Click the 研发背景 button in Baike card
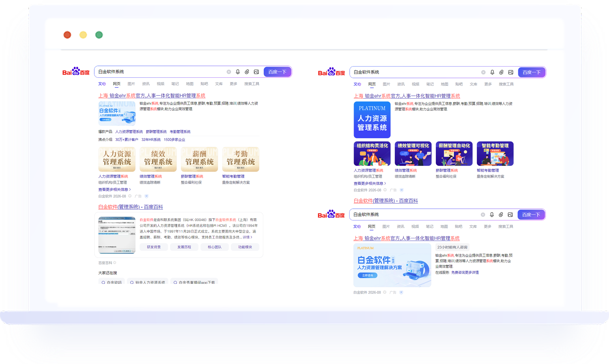This screenshot has height=364, width=609. [154, 247]
